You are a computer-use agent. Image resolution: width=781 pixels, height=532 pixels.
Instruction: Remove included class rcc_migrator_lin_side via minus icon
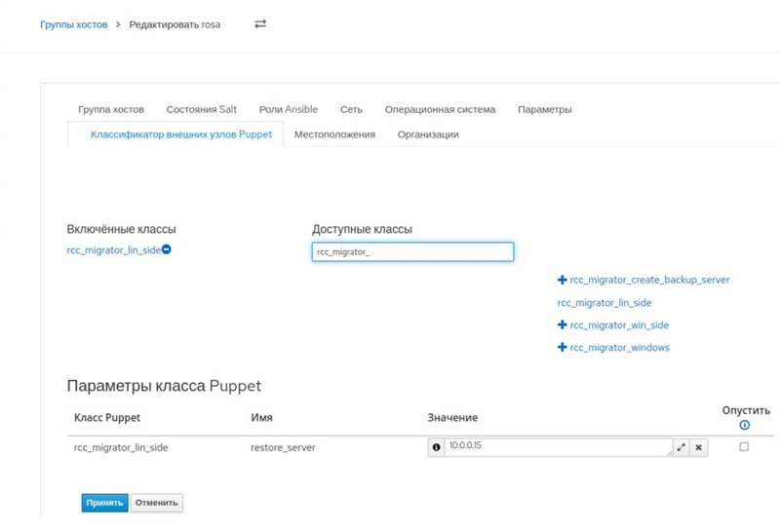[167, 250]
